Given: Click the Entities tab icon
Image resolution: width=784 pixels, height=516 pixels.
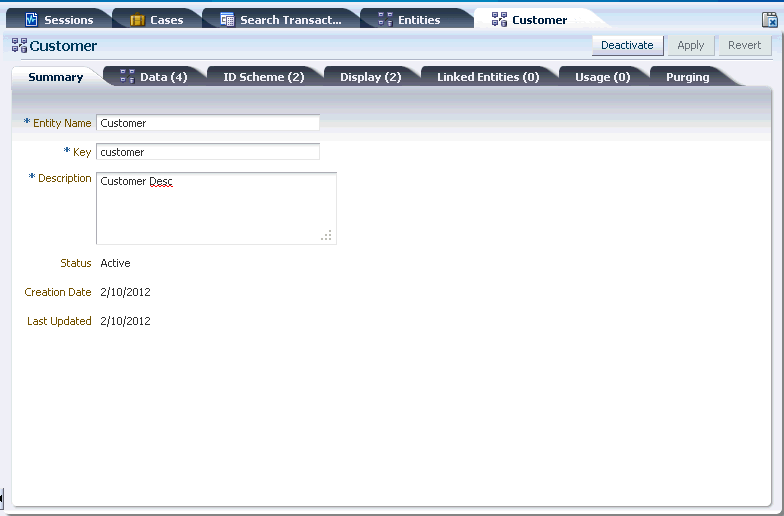Looking at the screenshot, I should 386,20.
